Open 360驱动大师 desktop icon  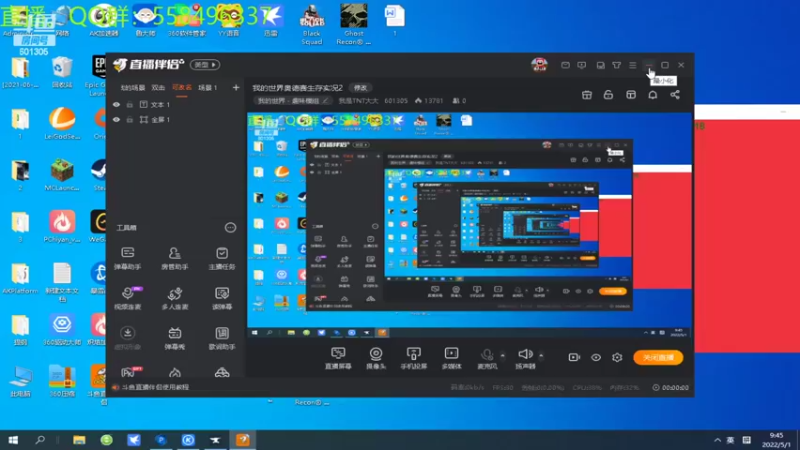[62, 330]
